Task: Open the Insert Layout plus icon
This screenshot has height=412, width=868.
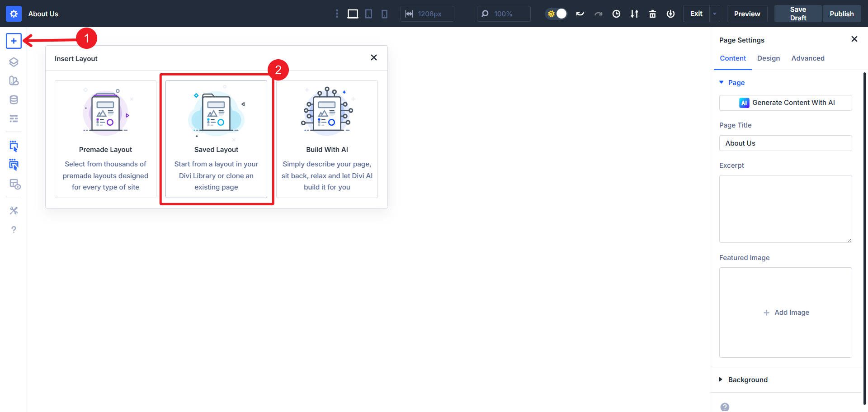Action: click(x=14, y=41)
